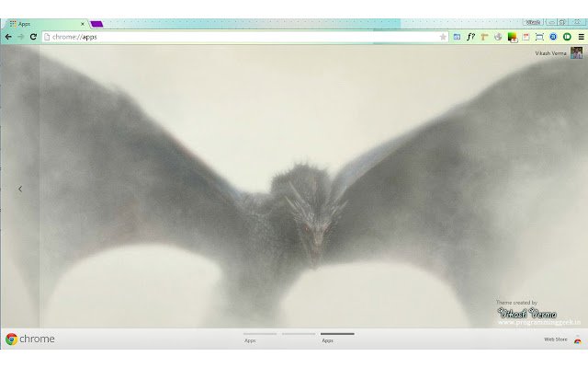Open the Chrome hamburger menu

pyautogui.click(x=581, y=37)
